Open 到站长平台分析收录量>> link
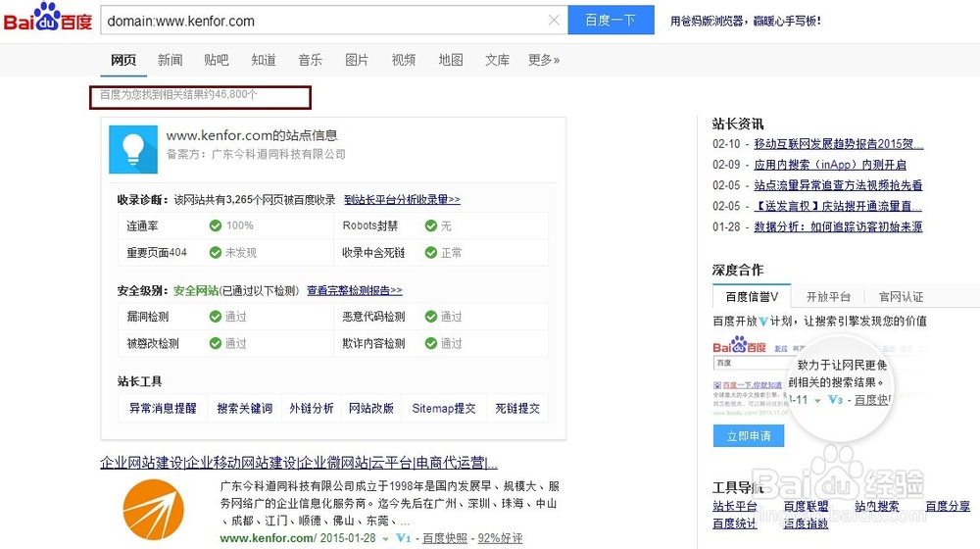This screenshot has width=980, height=549. 402,199
